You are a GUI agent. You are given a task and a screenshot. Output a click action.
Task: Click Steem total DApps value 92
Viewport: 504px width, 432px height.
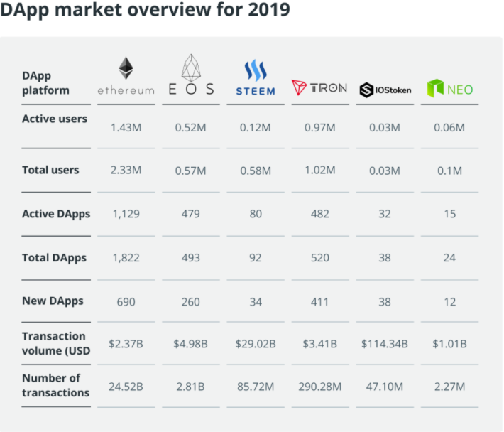(x=256, y=258)
